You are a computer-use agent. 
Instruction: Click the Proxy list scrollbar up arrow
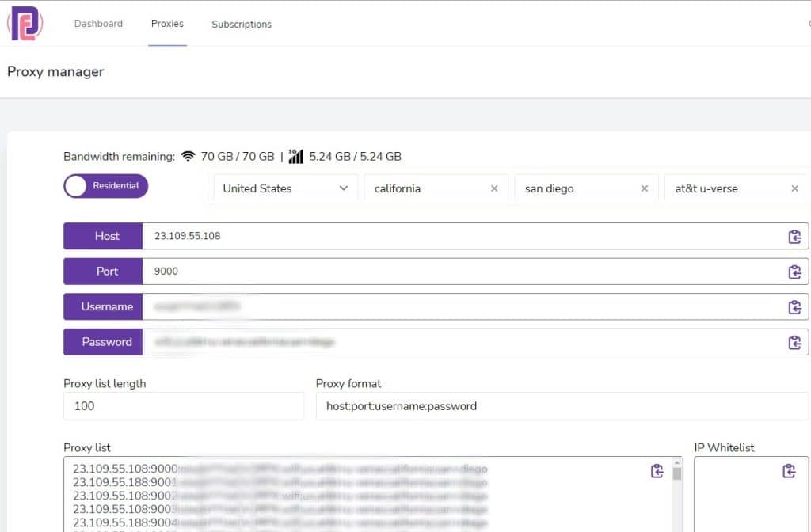click(677, 462)
